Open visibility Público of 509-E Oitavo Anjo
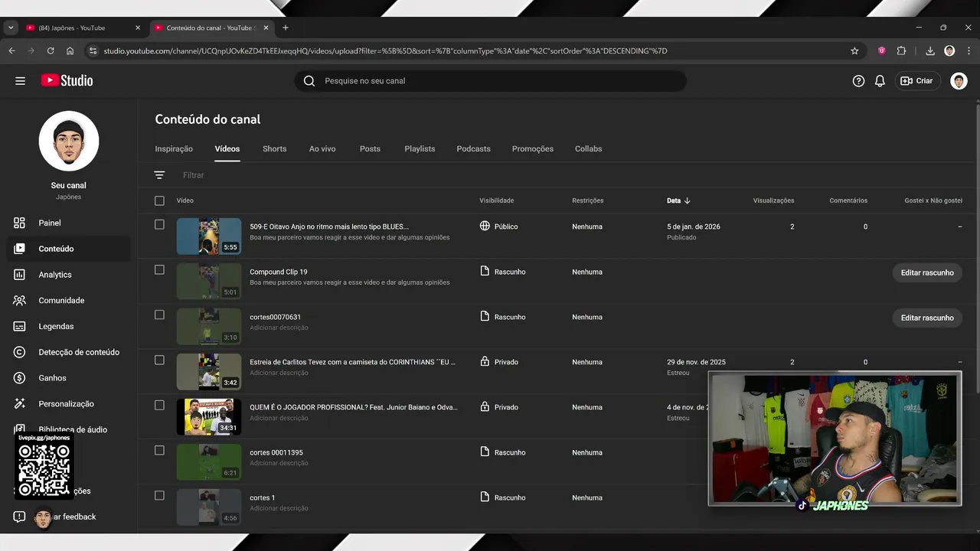Screen dimensions: 980x551 [x=499, y=227]
